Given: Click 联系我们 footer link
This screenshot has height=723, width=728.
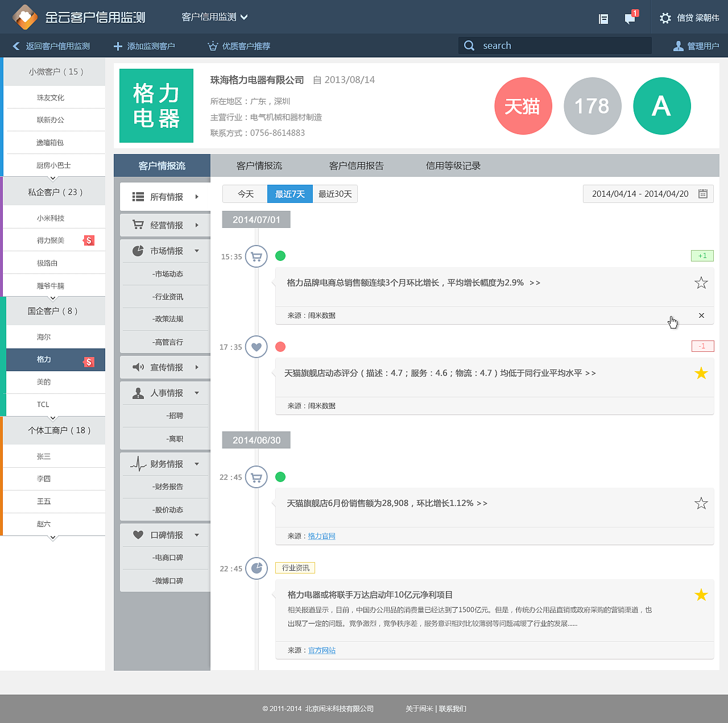Looking at the screenshot, I should click(x=453, y=709).
